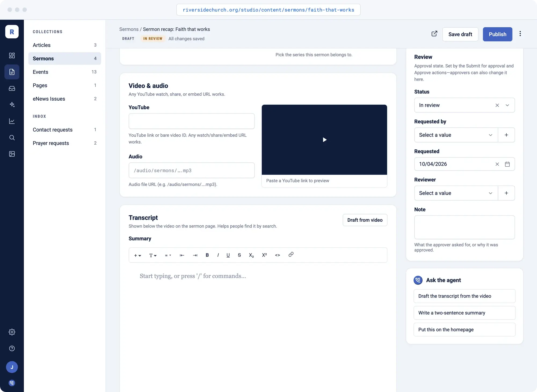Toggle italic formatting in Summary toolbar

[x=218, y=255]
